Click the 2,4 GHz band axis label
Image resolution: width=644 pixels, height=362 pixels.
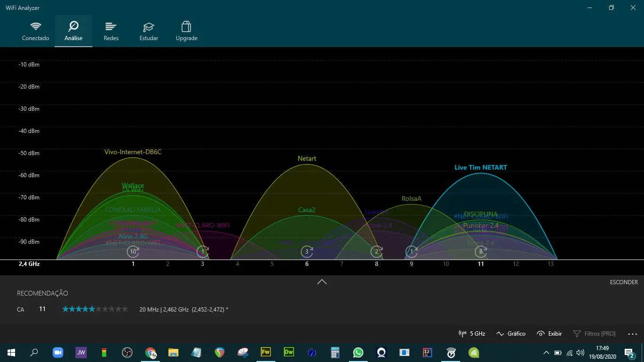click(29, 264)
